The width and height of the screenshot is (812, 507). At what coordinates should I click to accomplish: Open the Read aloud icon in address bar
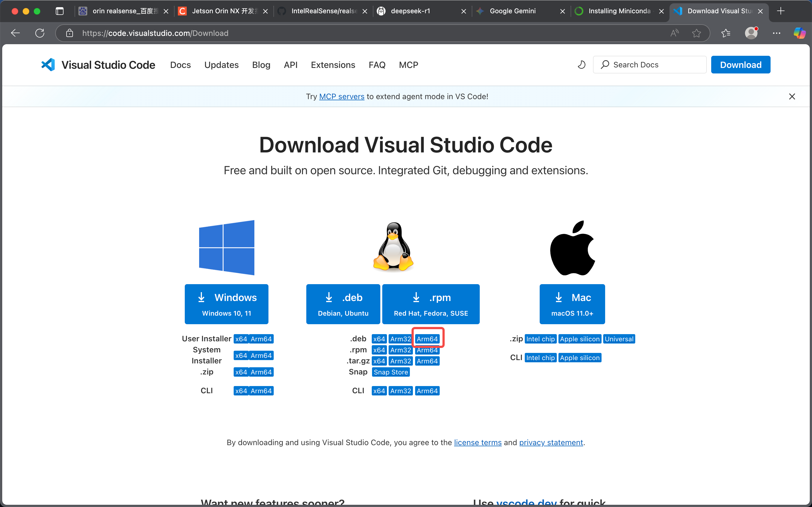pyautogui.click(x=675, y=33)
